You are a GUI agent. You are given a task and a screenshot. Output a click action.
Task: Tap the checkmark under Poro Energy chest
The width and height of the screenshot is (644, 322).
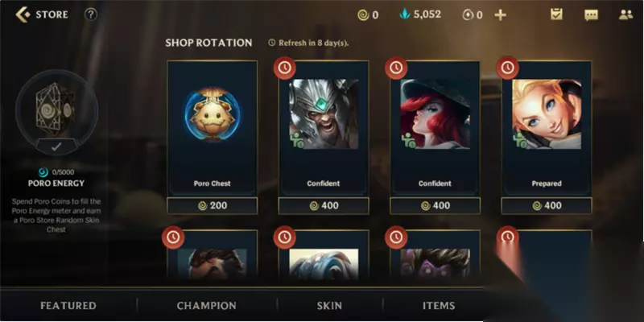(x=56, y=147)
